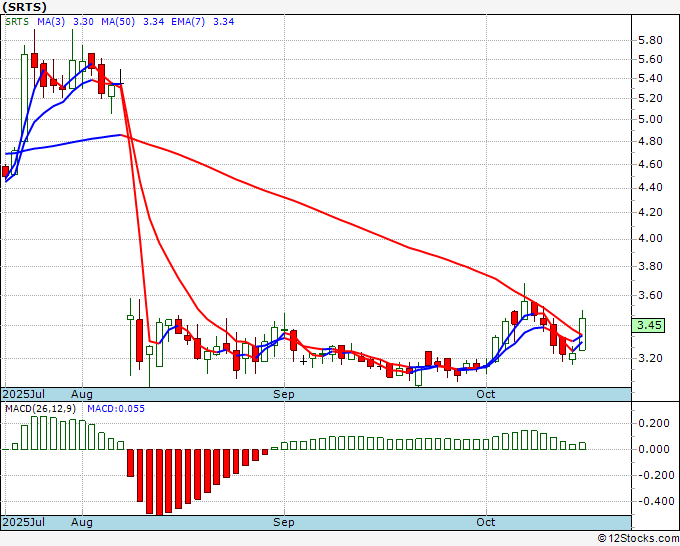
Task: Select the SRTS legend label
Action: (17, 22)
